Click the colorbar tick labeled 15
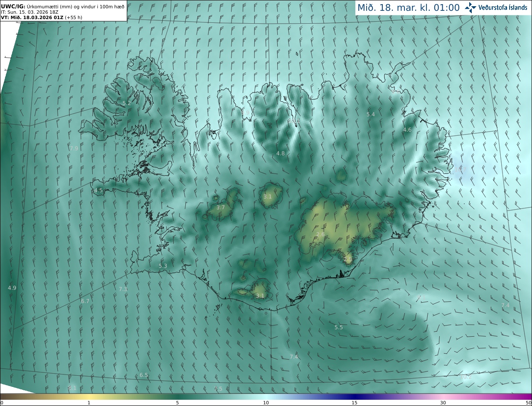This screenshot has height=406, width=532. (355, 403)
